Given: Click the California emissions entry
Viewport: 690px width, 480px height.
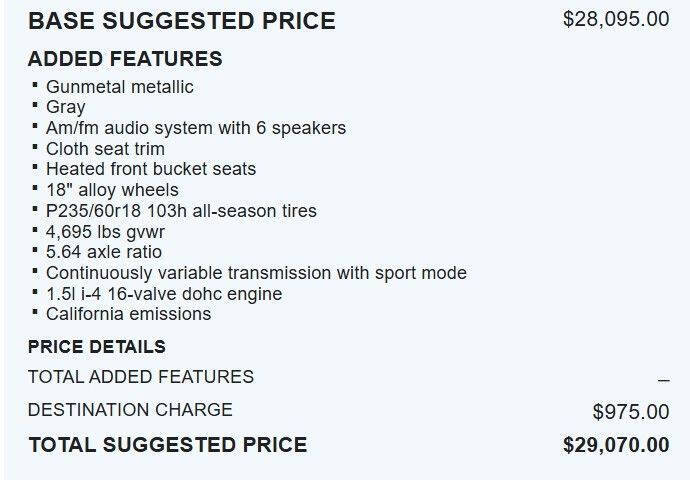Looking at the screenshot, I should click(x=128, y=314).
